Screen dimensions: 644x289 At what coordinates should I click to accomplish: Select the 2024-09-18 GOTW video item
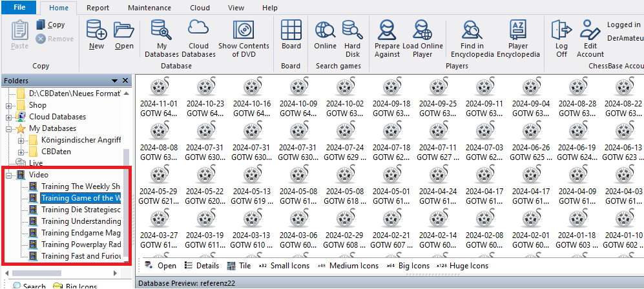(391, 97)
